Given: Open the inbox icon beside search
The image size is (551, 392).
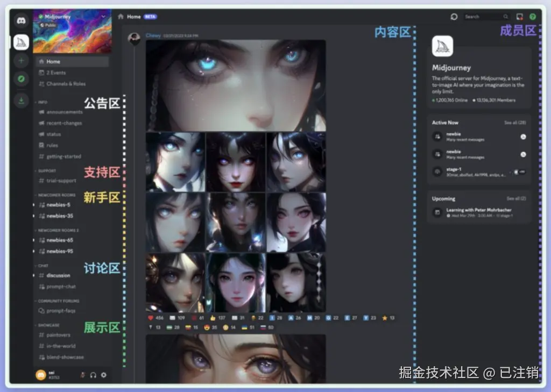Looking at the screenshot, I should [519, 17].
